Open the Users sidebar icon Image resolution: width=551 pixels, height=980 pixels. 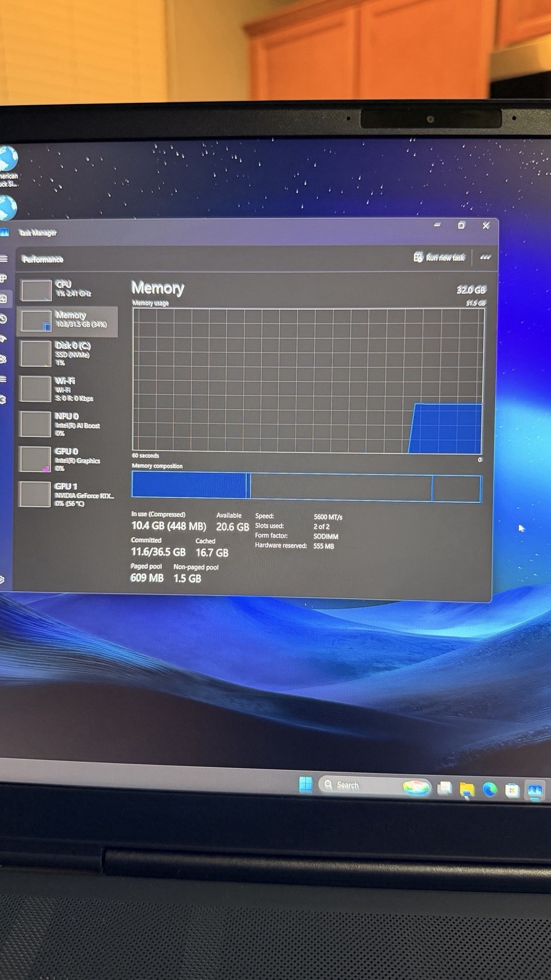3,359
